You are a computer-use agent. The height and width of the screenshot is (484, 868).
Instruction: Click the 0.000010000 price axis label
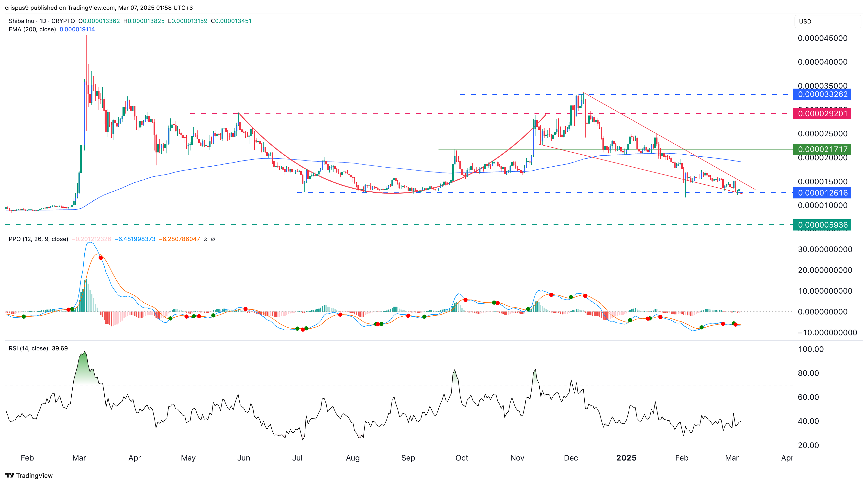pyautogui.click(x=823, y=205)
